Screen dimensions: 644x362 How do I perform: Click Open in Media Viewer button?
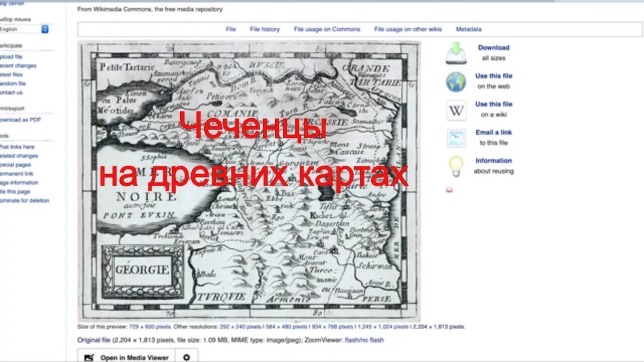(x=126, y=357)
